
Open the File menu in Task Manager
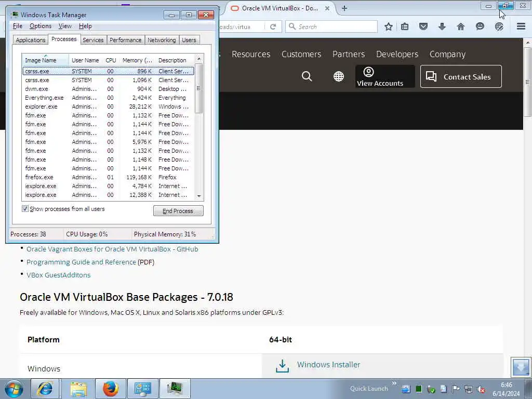click(18, 26)
